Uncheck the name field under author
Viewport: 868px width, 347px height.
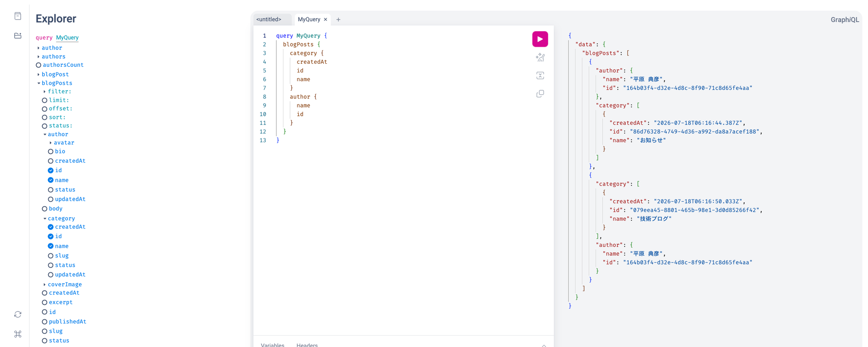(51, 180)
